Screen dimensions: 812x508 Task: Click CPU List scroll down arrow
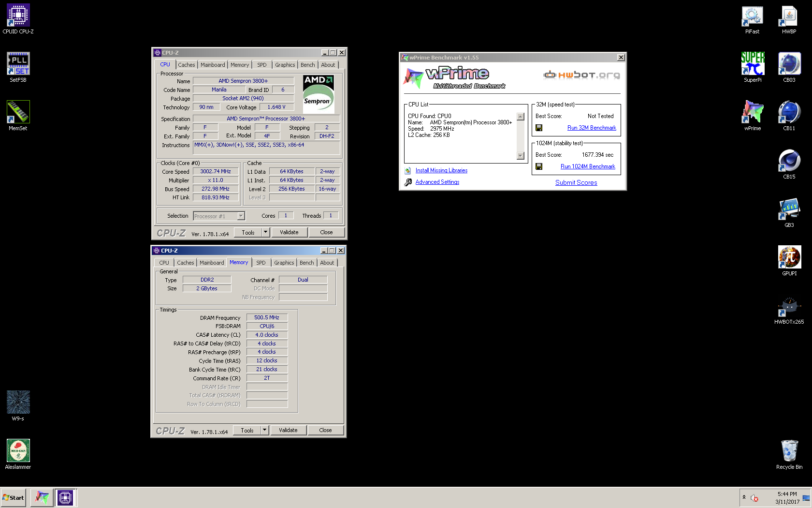coord(521,156)
